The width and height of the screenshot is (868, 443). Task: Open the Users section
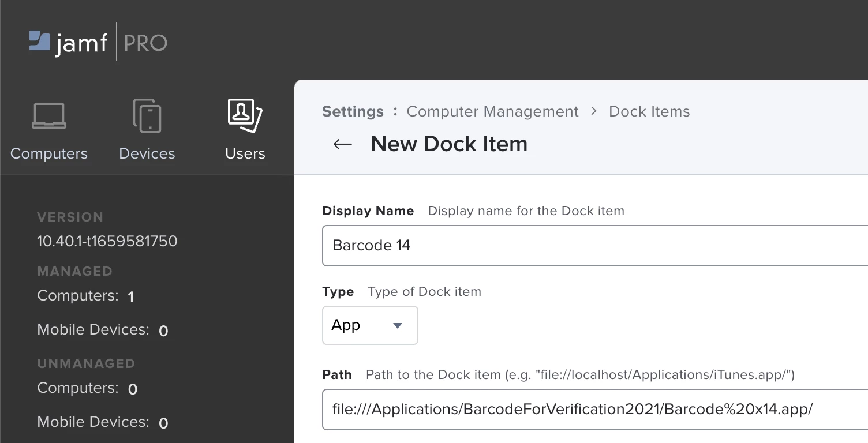[x=245, y=130]
